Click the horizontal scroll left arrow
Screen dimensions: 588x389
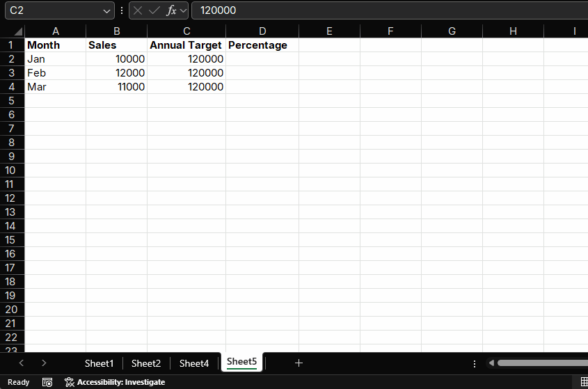click(x=491, y=363)
